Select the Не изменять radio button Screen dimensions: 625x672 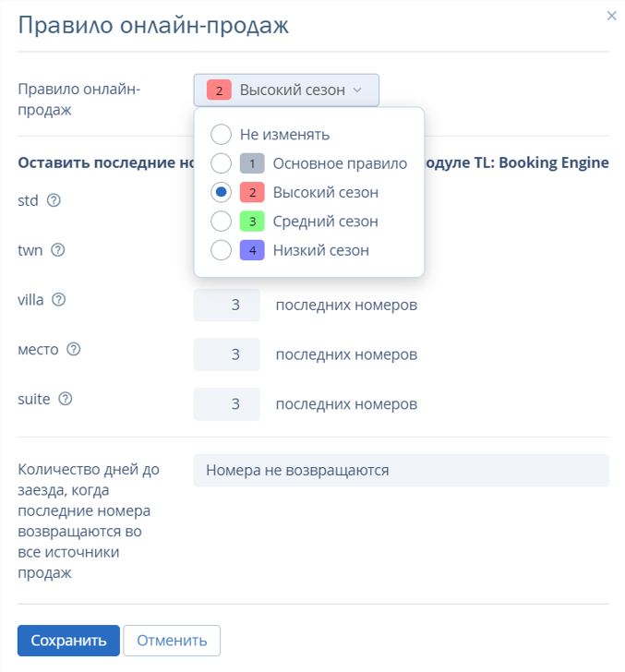222,134
